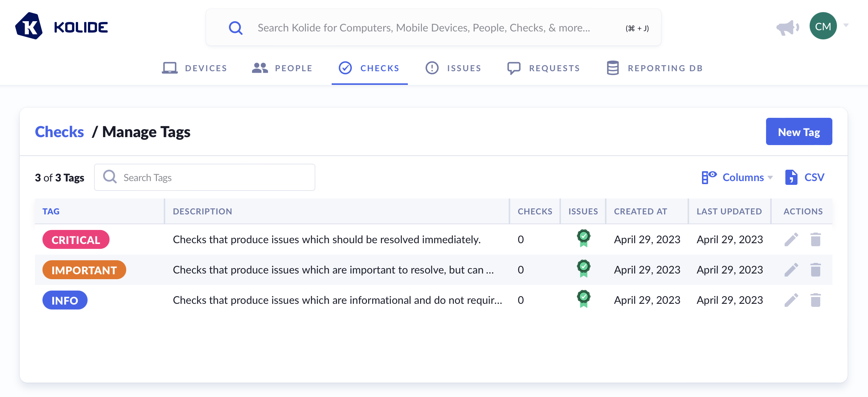
Task: Click the green badge in CRITICAL row
Action: (x=583, y=238)
